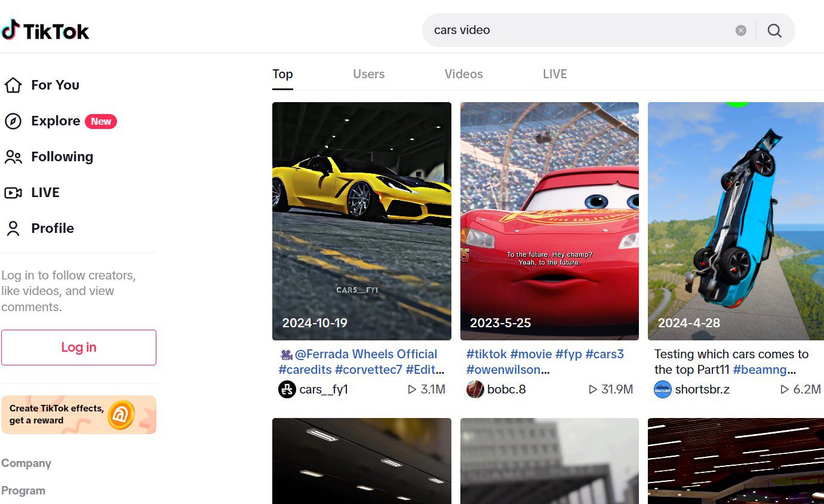This screenshot has height=504, width=824.
Task: Click bobc.8 profile avatar
Action: tap(475, 389)
